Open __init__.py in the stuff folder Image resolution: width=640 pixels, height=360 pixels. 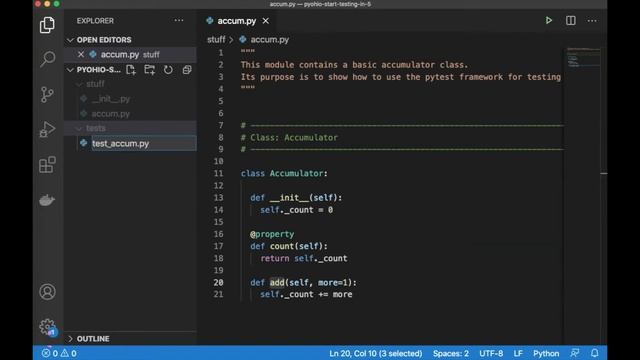pyautogui.click(x=111, y=99)
